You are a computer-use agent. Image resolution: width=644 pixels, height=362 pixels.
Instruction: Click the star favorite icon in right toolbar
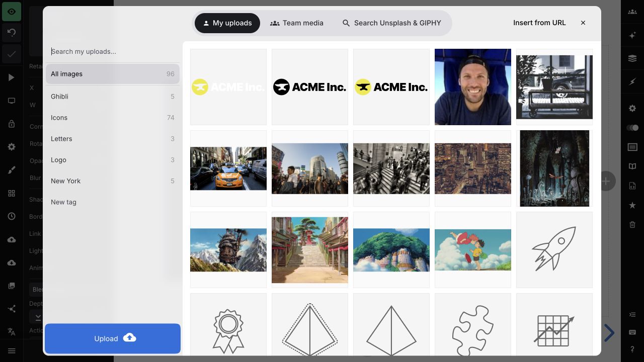point(632,205)
